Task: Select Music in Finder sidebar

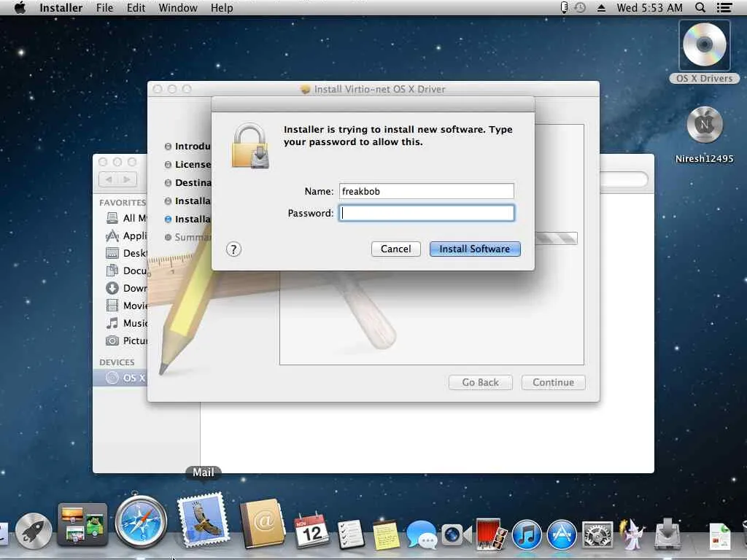Action: (x=126, y=323)
